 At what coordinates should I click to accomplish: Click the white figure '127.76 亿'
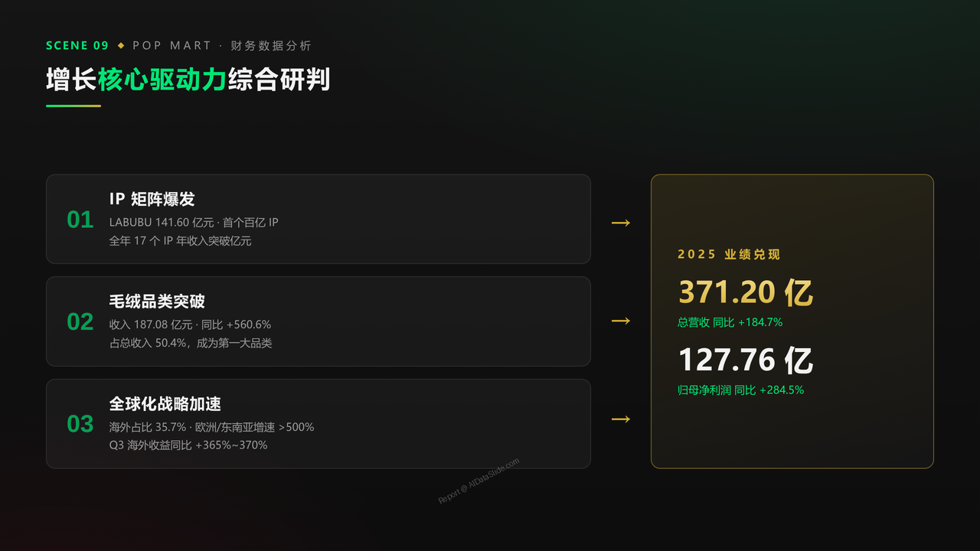[x=746, y=360]
